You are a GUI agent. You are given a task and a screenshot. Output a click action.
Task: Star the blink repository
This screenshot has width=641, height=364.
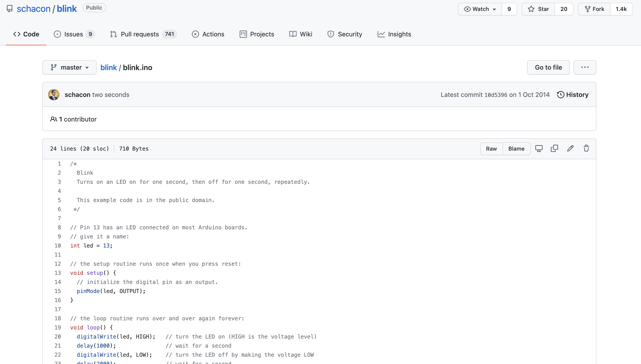coord(538,9)
